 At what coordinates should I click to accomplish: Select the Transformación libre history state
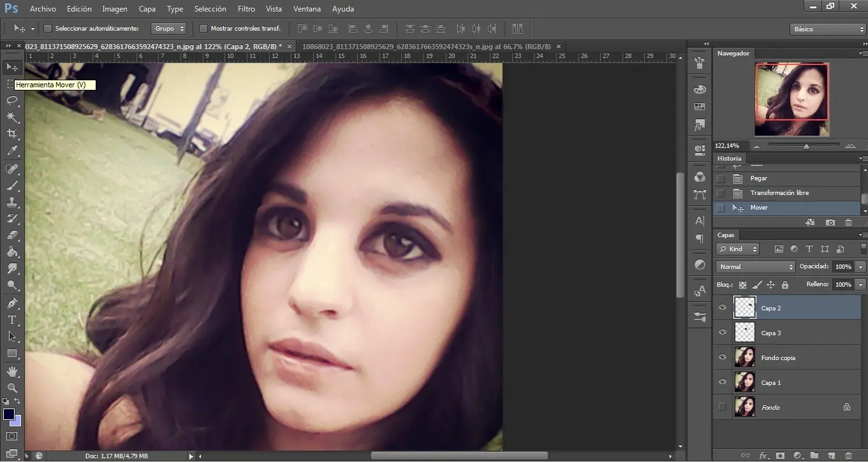788,193
